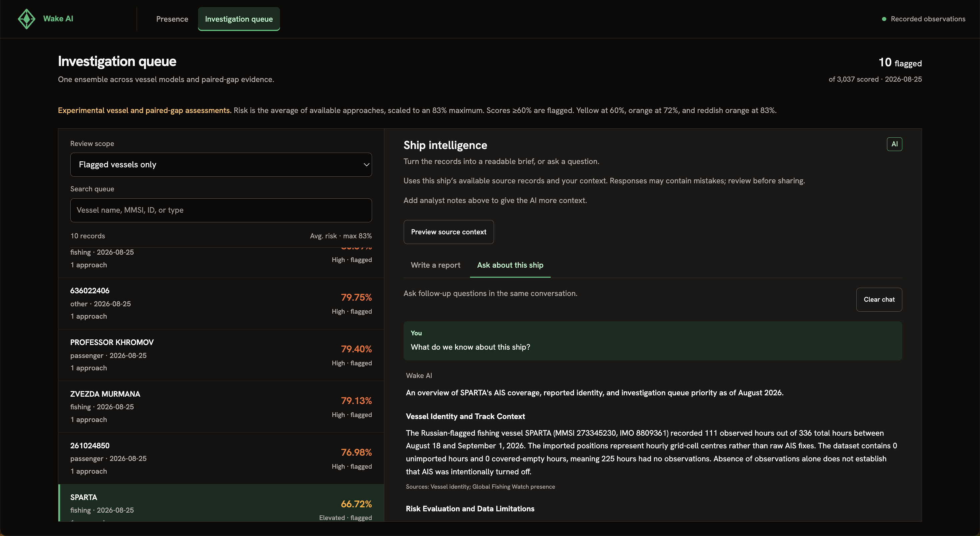Screen dimensions: 980x536
Task: Click the Ship intelligence heading
Action: point(445,145)
